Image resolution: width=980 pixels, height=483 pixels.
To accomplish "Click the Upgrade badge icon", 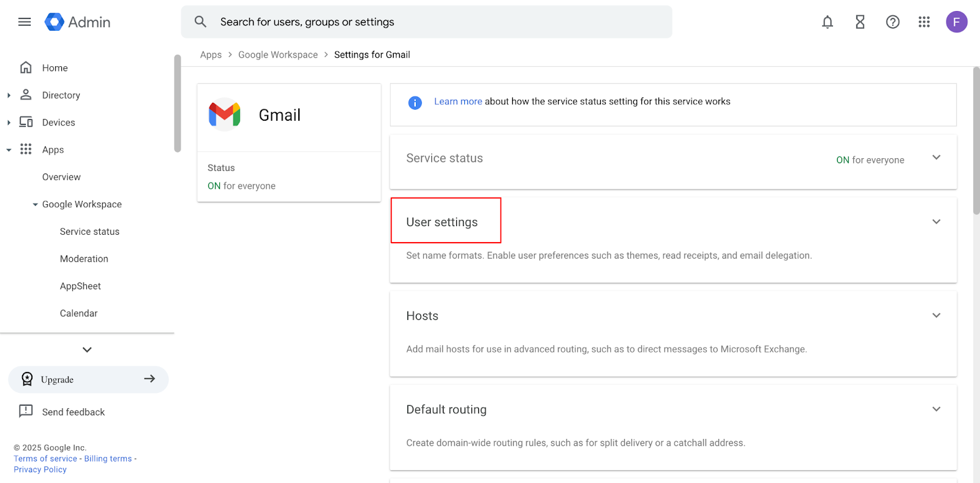I will pyautogui.click(x=27, y=379).
